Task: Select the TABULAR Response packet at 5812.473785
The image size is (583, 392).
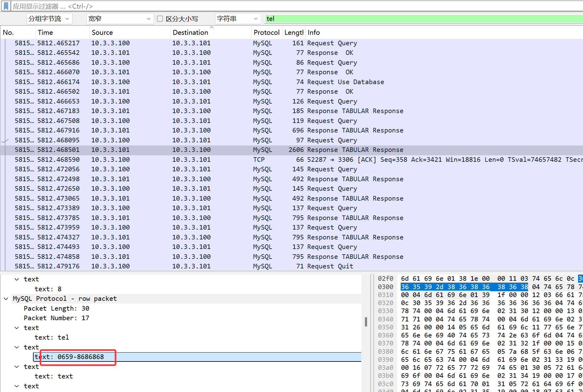Action: click(x=291, y=218)
